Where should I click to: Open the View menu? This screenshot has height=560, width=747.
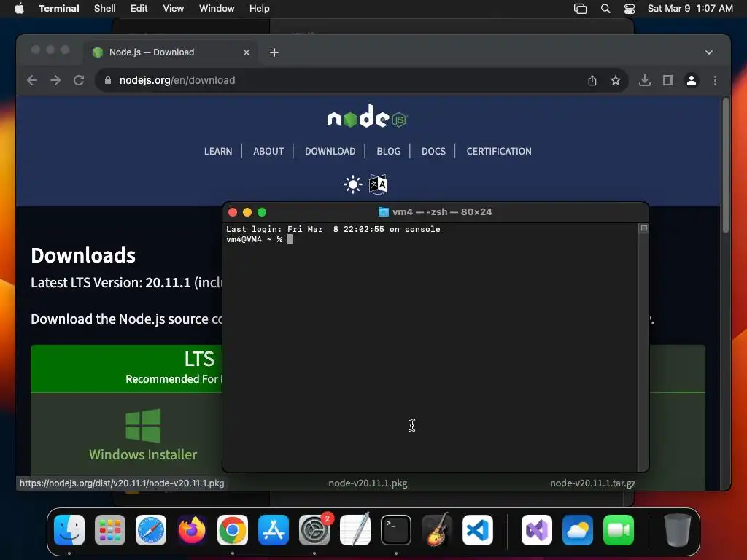pos(173,9)
